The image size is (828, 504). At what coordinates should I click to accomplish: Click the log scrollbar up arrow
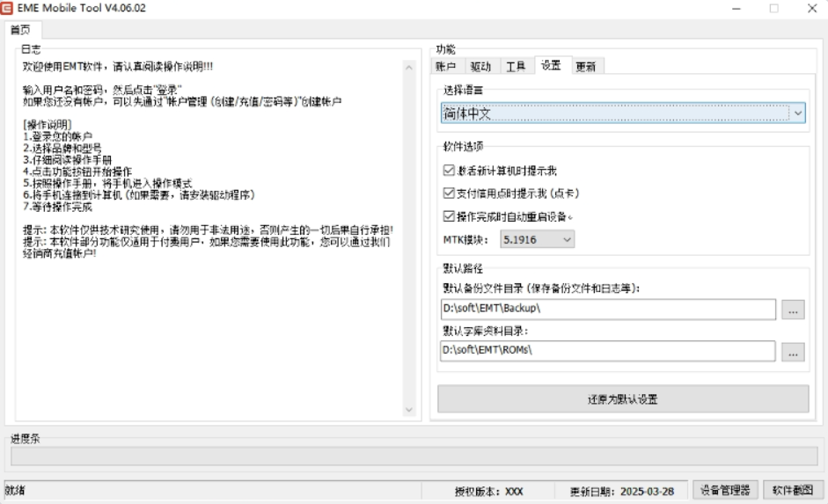coord(408,67)
